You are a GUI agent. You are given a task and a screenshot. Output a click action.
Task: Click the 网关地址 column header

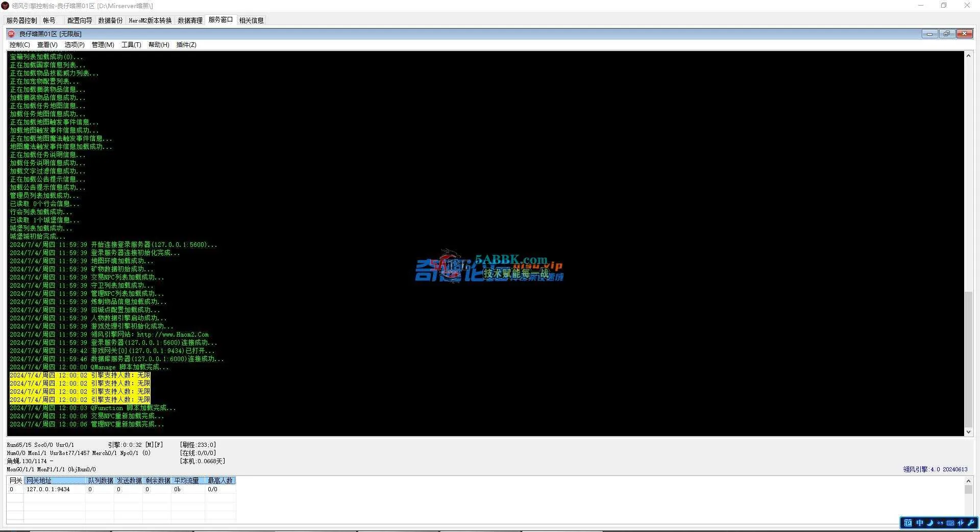55,480
